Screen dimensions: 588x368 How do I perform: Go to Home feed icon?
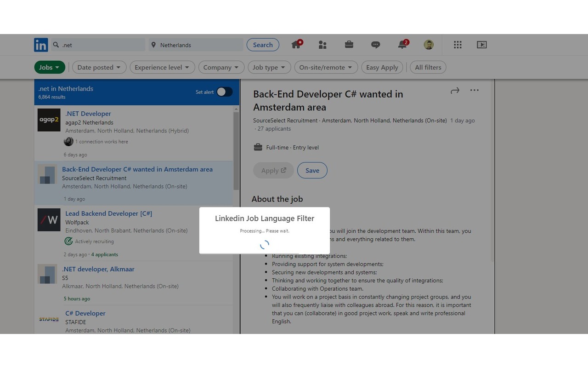[296, 45]
